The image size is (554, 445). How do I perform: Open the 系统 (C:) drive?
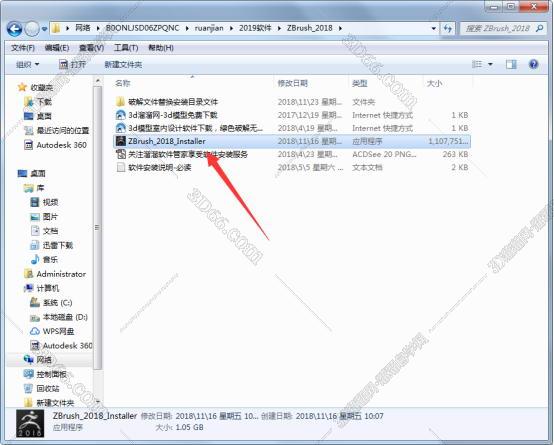pyautogui.click(x=58, y=303)
